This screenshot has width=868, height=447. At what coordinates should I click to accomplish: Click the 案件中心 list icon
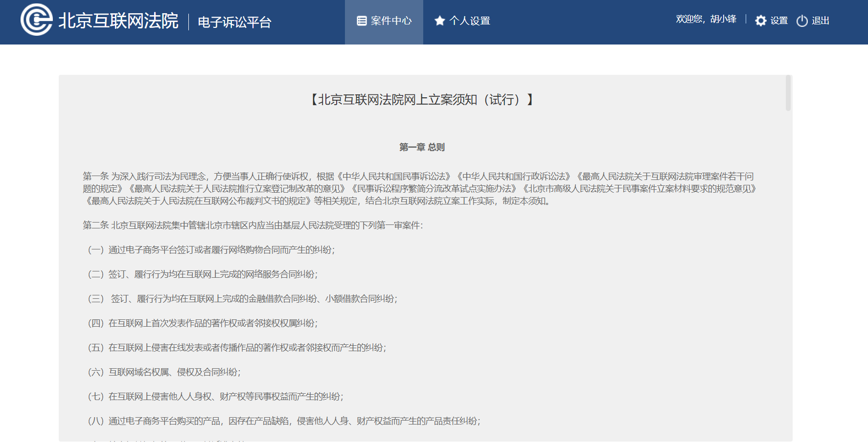pyautogui.click(x=362, y=21)
